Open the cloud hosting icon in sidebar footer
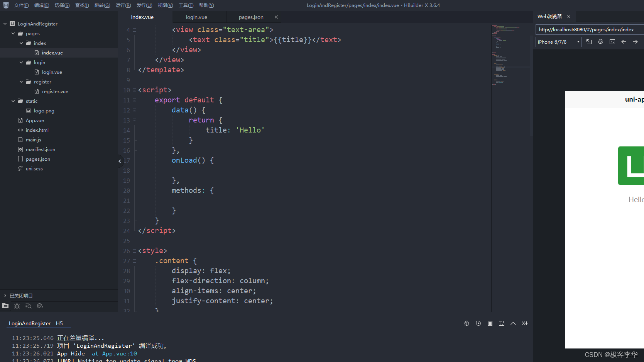Screen dimensions: 644x362 coord(40,306)
